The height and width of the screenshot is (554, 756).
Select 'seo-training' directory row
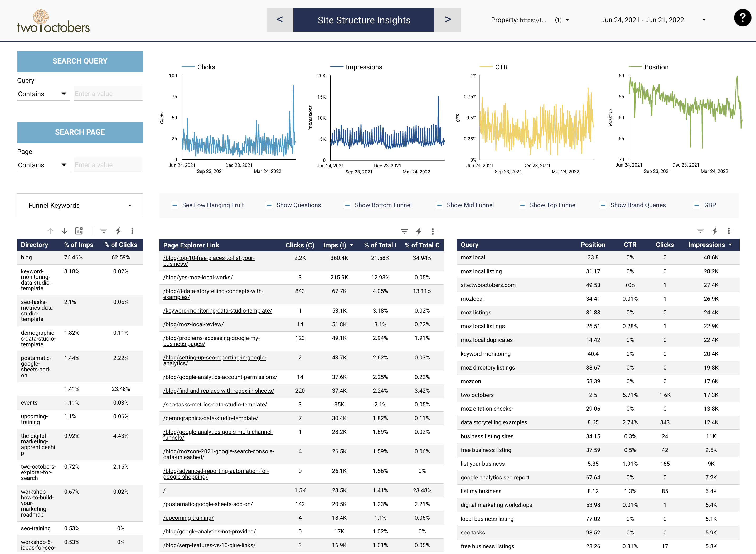click(x=80, y=528)
